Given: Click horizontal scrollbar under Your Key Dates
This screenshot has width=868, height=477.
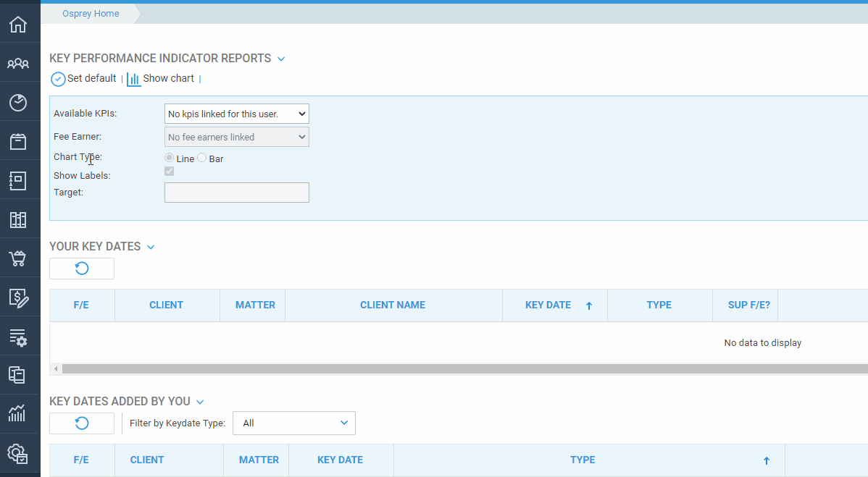Looking at the screenshot, I should (465, 368).
